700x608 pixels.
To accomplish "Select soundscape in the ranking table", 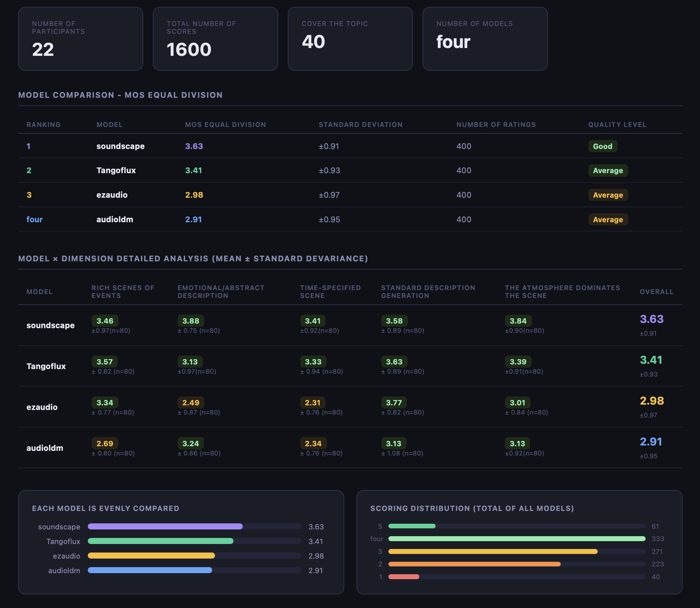I will (120, 146).
